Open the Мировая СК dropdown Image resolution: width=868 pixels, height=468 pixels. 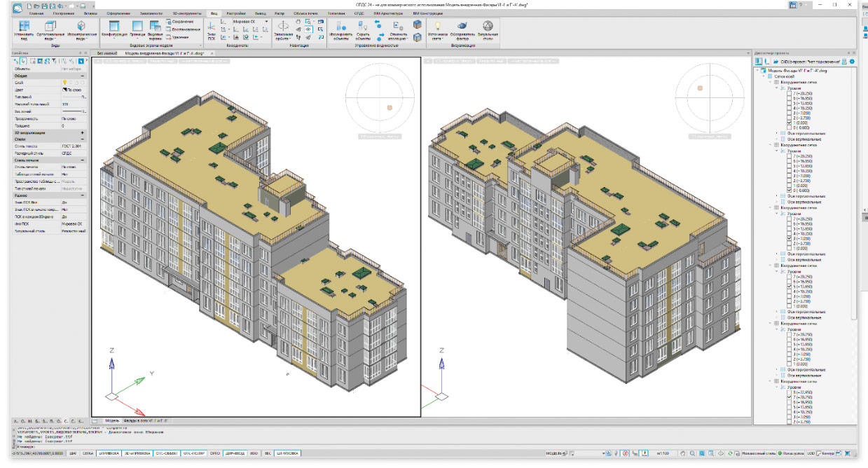249,22
